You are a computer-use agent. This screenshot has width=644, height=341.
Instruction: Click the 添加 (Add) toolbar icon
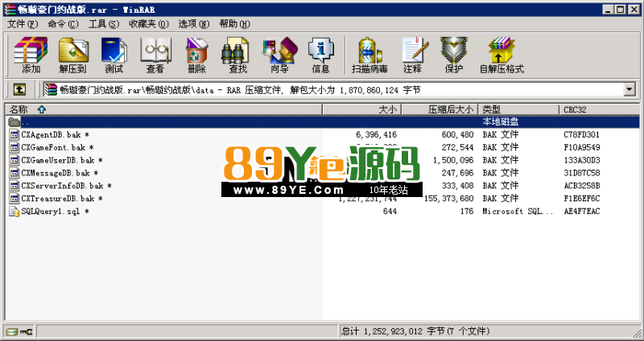tap(31, 55)
